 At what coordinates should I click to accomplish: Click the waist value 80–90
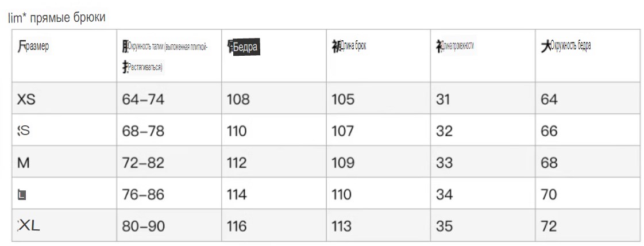coord(144,226)
